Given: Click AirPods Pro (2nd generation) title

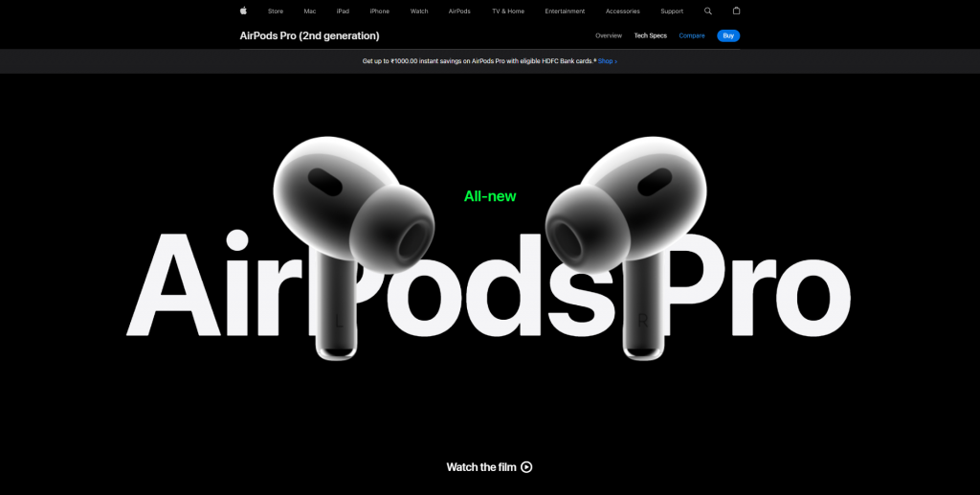Looking at the screenshot, I should click(x=309, y=35).
